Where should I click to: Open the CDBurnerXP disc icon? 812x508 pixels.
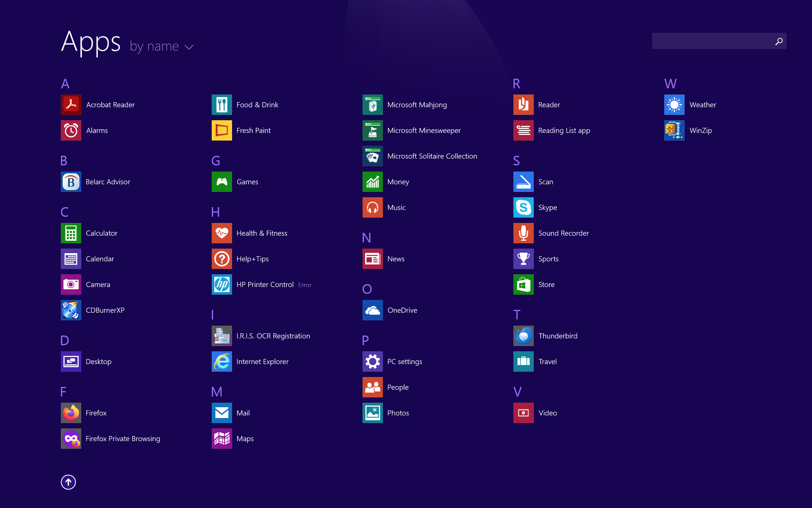[71, 310]
